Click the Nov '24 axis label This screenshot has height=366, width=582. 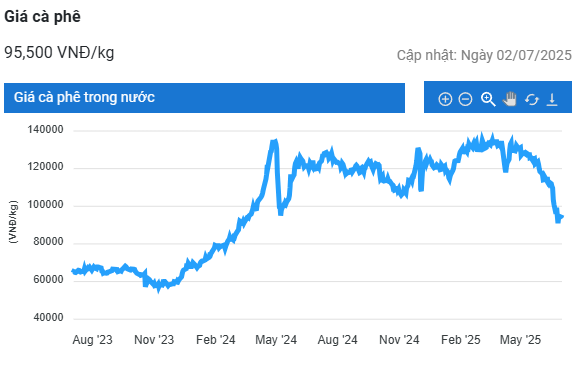[x=399, y=340]
